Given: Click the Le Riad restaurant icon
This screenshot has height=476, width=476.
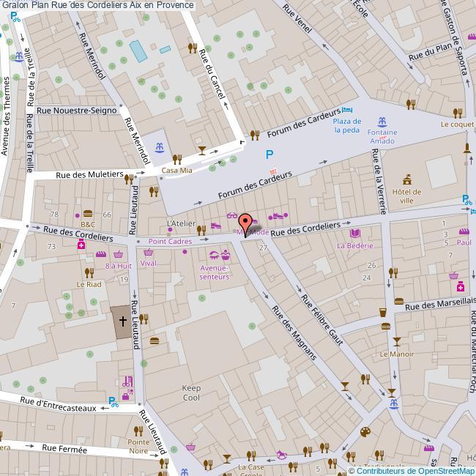Looking at the screenshot, I should click(91, 271).
